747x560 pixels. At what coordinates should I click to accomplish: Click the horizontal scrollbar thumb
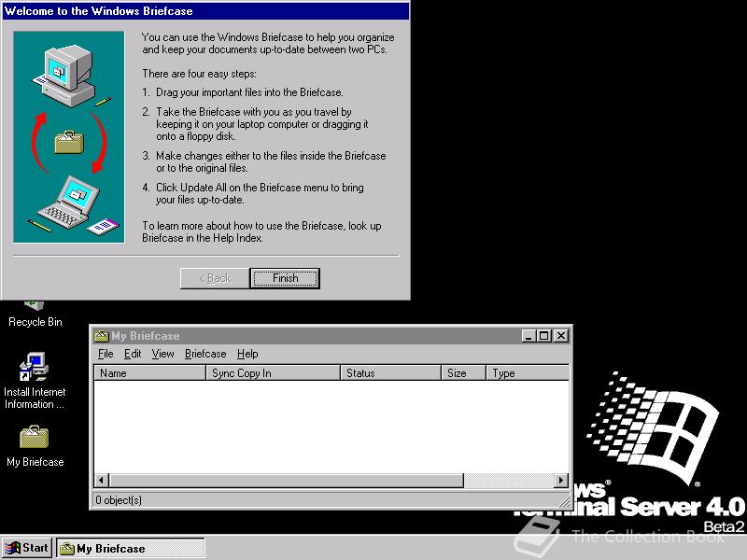pyautogui.click(x=287, y=480)
